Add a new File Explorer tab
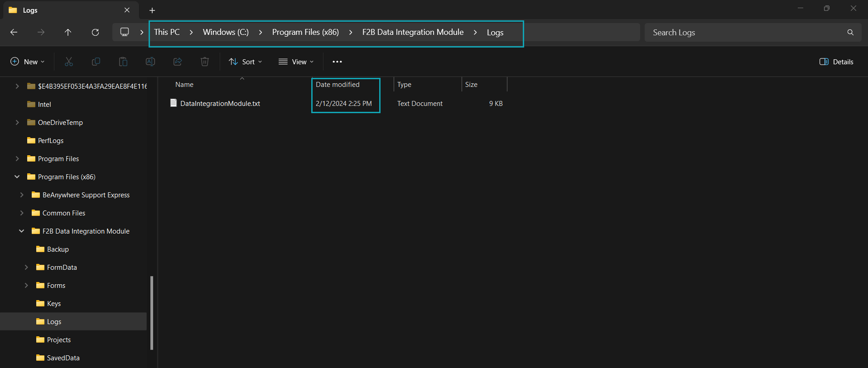Viewport: 868px width, 368px height. (x=152, y=10)
